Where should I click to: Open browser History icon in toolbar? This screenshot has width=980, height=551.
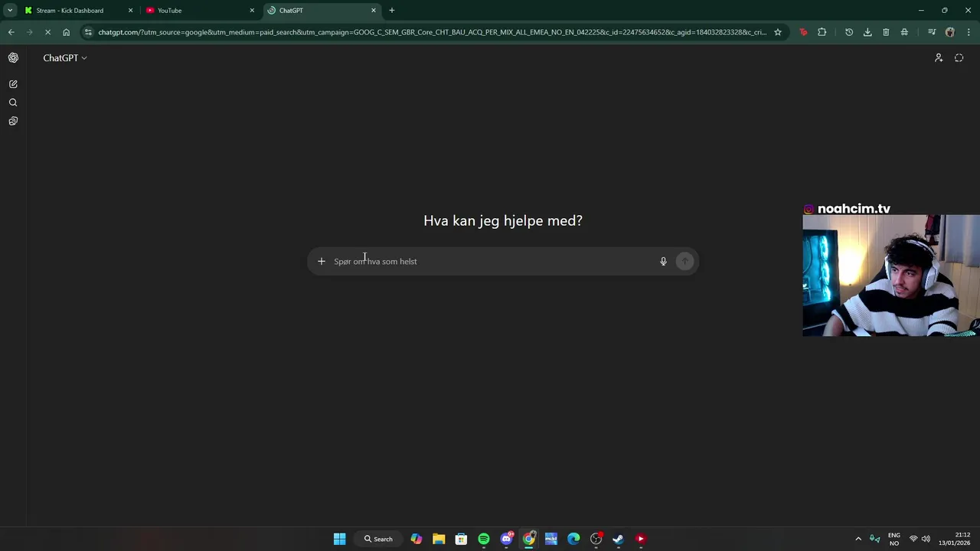pos(849,32)
